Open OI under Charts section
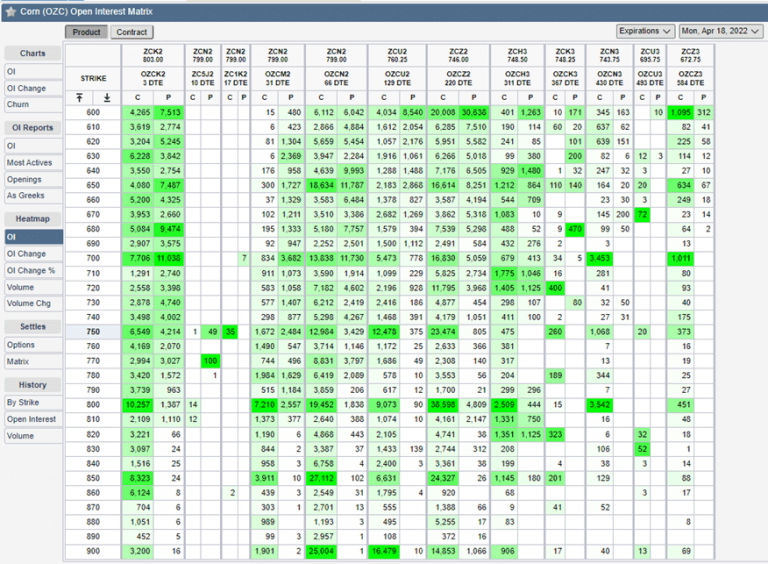This screenshot has width=768, height=564. 34,71
